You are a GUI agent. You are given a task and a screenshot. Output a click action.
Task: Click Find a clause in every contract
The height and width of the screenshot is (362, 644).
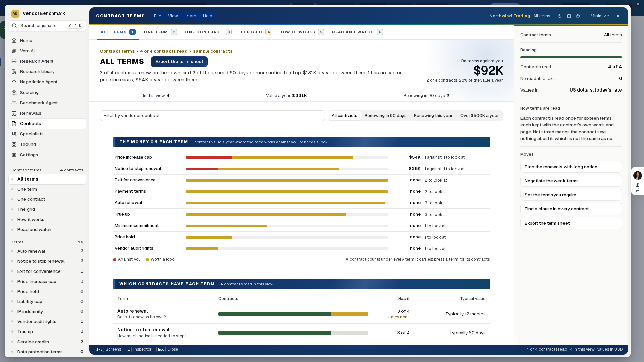point(571,209)
